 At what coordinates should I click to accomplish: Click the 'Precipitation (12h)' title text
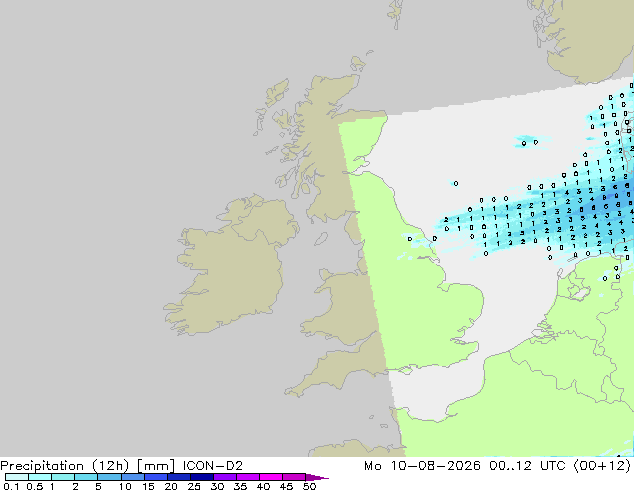click(65, 466)
